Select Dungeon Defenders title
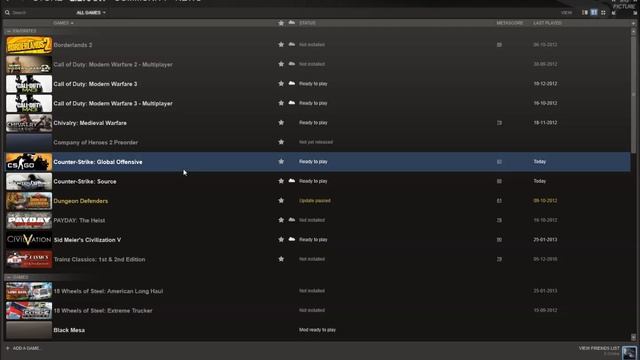This screenshot has height=360, width=640. click(x=80, y=201)
